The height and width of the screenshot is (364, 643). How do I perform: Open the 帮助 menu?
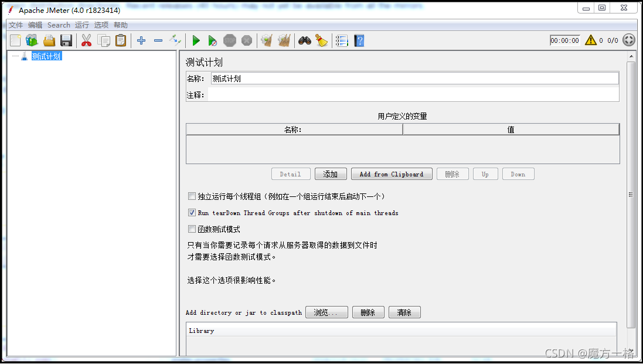(121, 25)
